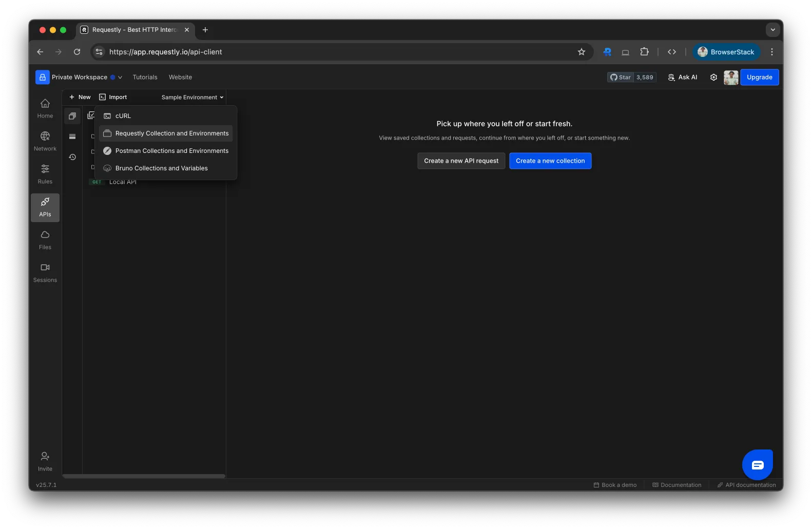
Task: Open Chrome three-dot menu
Action: [x=771, y=52]
